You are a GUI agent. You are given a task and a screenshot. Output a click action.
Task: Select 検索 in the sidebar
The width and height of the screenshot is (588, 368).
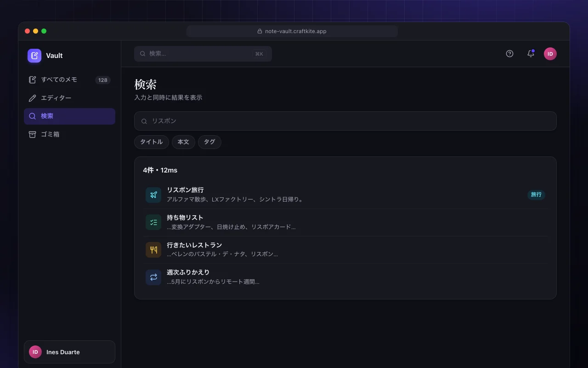pos(69,116)
